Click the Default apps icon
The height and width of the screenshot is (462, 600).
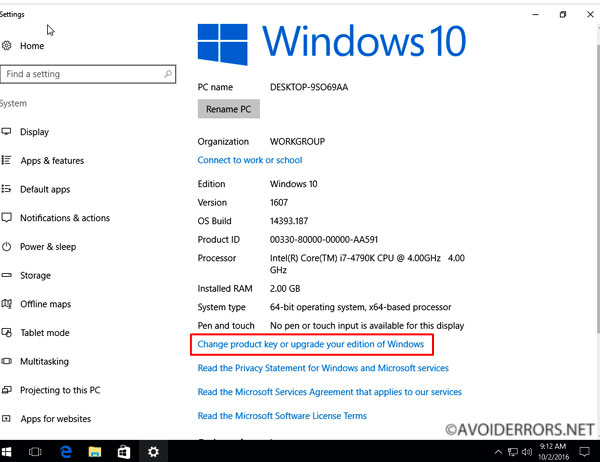pyautogui.click(x=7, y=189)
